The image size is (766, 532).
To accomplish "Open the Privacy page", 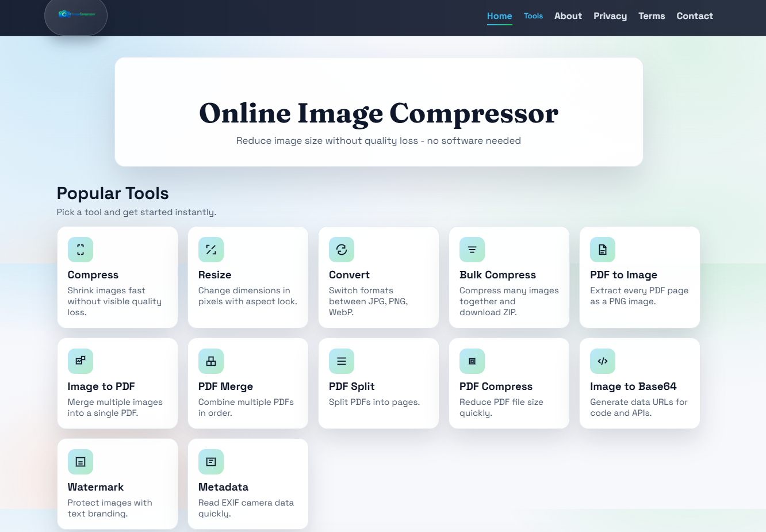I will click(x=610, y=16).
